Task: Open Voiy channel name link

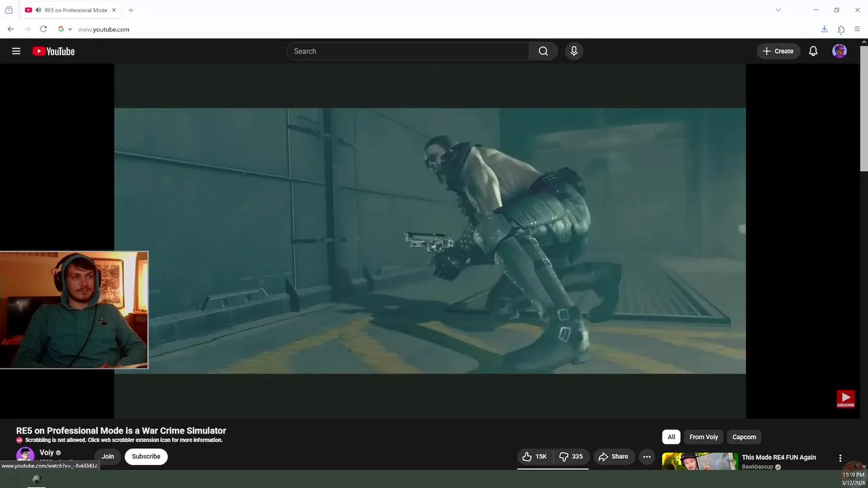Action: point(47,453)
